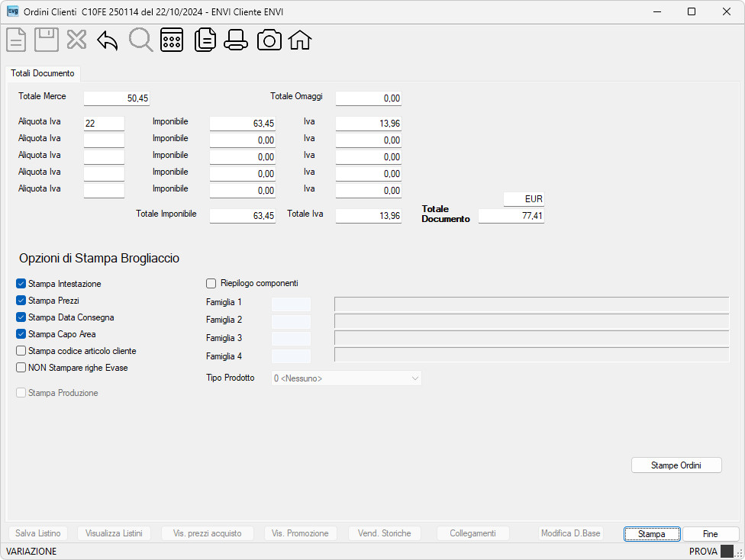Click the Fine button

click(x=711, y=534)
